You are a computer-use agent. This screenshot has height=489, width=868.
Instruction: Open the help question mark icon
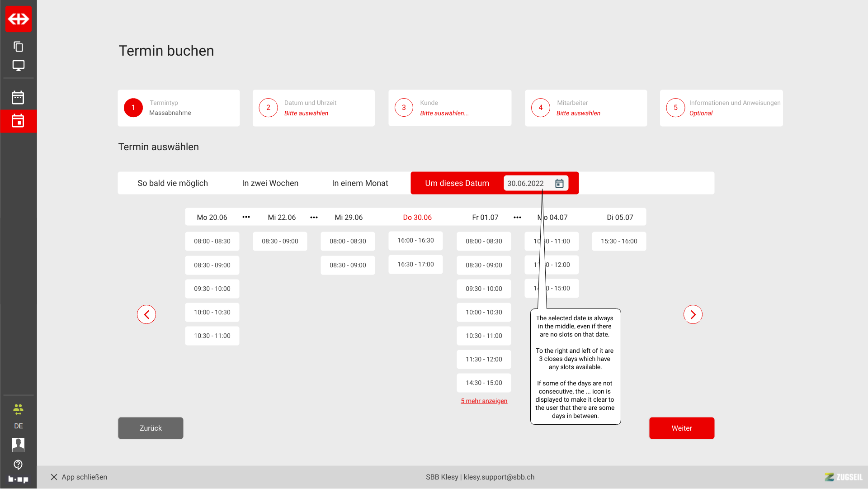[x=18, y=465]
